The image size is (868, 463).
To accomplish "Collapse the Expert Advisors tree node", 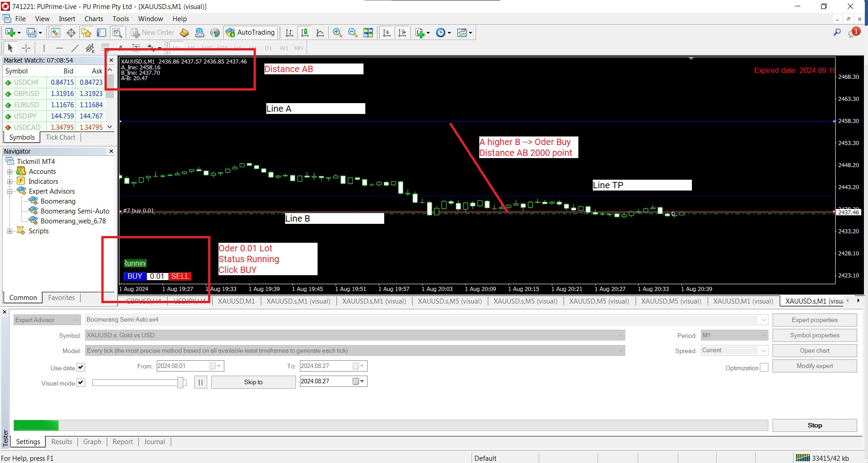I will coord(9,191).
